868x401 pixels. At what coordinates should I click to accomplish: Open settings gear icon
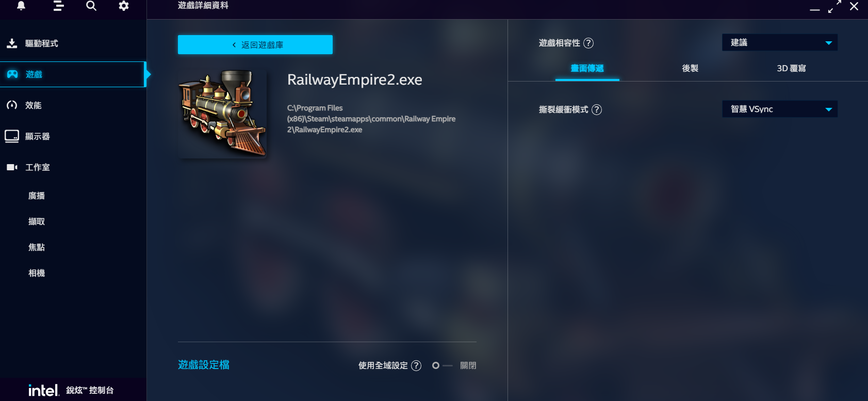[x=124, y=6]
